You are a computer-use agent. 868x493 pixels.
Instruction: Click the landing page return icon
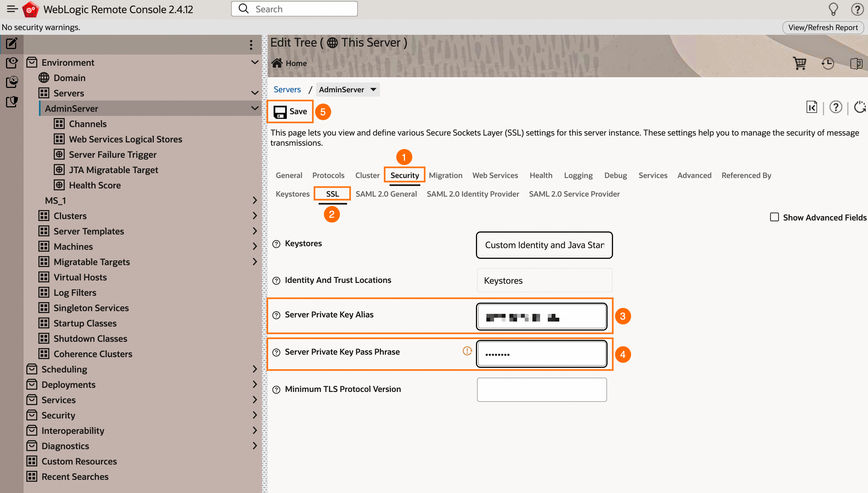[x=812, y=107]
